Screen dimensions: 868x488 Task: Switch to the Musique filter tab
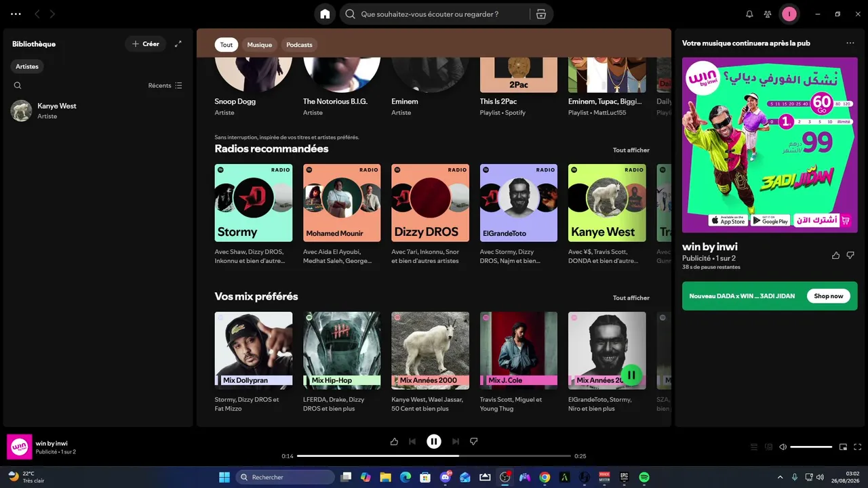coord(260,45)
